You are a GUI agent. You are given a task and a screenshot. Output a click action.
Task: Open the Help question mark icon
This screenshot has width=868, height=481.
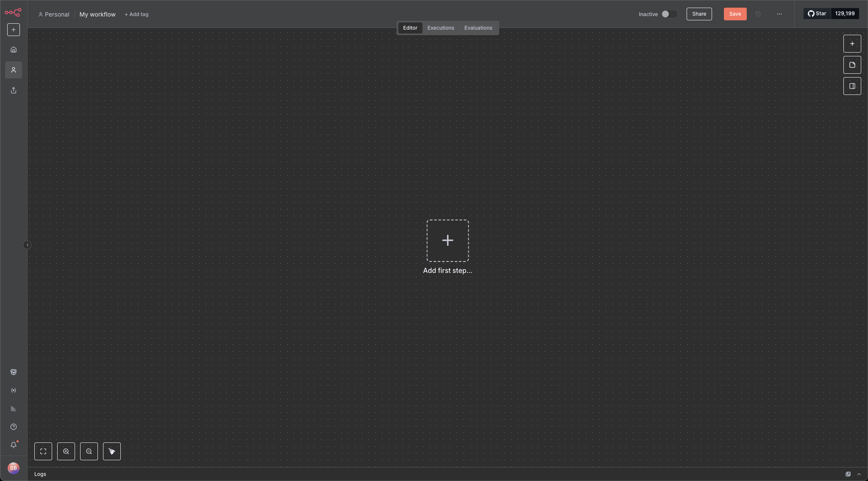click(14, 427)
